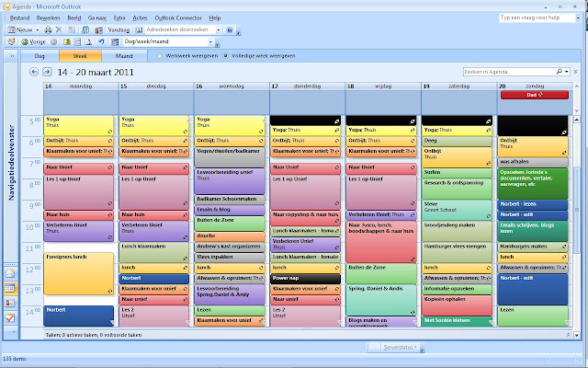The width and height of the screenshot is (588, 368).
Task: Click the Vorige back button
Action: click(x=34, y=41)
